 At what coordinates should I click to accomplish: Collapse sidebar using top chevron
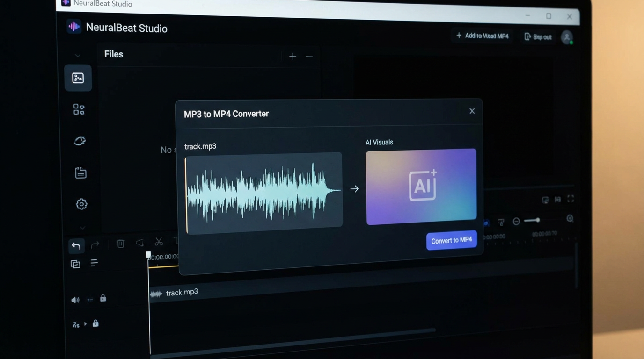tap(78, 55)
